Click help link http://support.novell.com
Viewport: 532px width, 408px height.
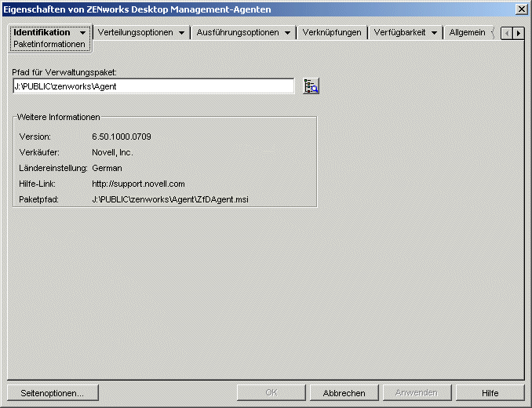pos(138,184)
